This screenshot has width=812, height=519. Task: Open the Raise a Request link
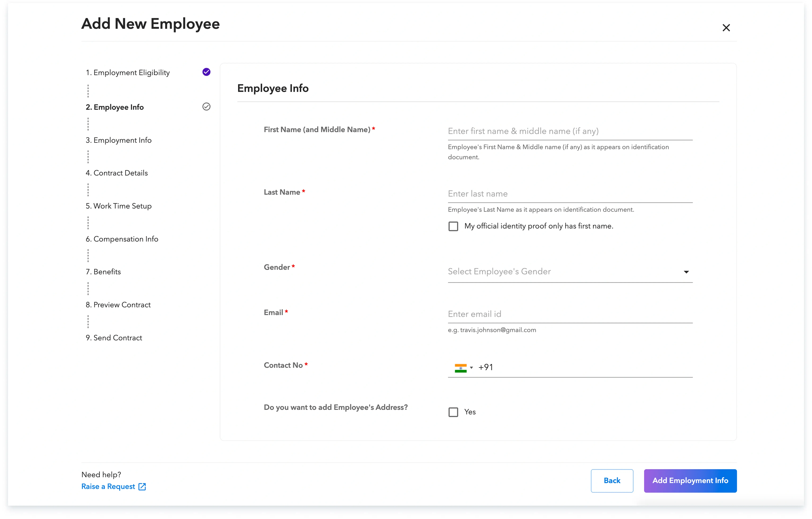tap(108, 486)
